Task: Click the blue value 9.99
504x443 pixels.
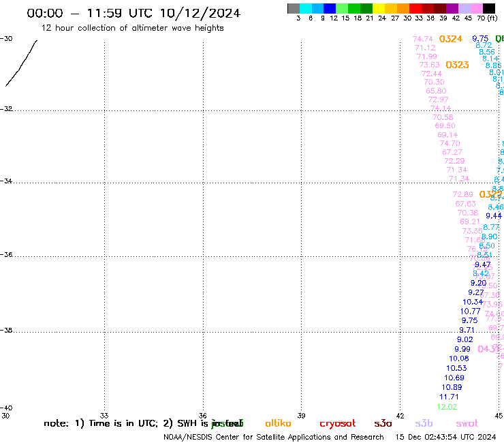Action: 462,349
